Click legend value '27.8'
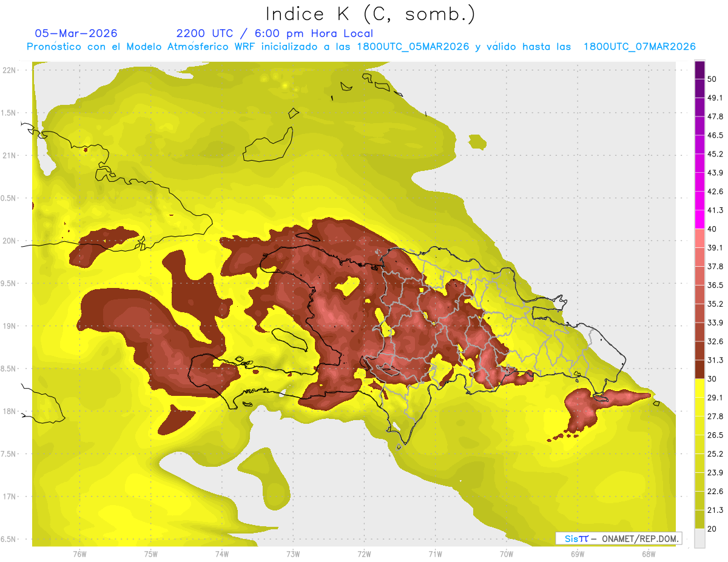The image size is (728, 562). coord(715,416)
